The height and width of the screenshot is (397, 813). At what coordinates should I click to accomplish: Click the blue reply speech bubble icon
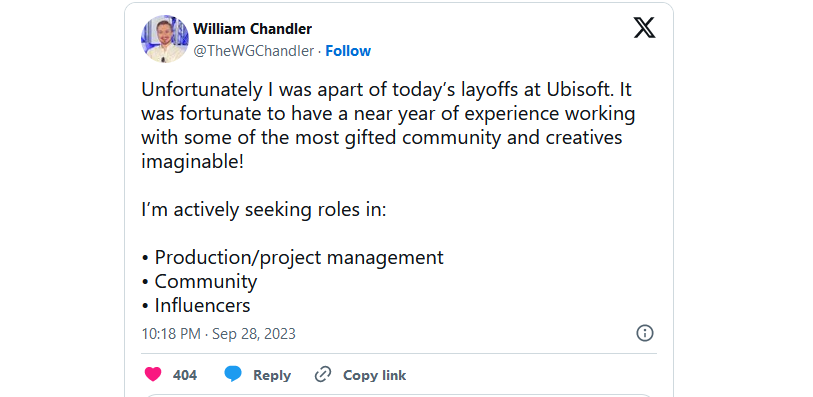pos(233,374)
